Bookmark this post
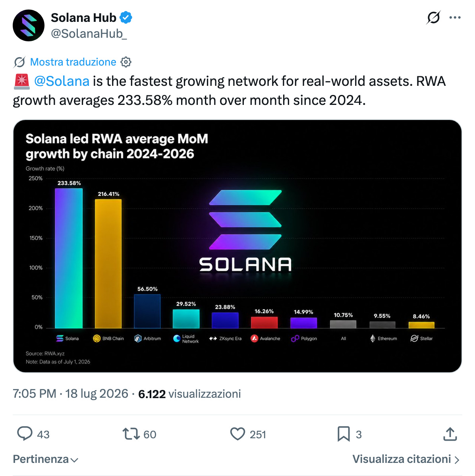 tap(344, 434)
